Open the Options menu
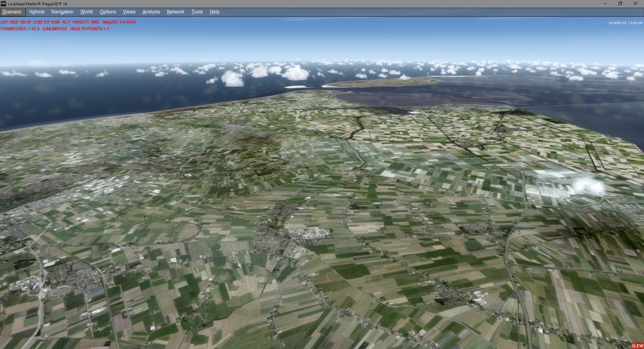The height and width of the screenshot is (349, 644). pos(108,12)
